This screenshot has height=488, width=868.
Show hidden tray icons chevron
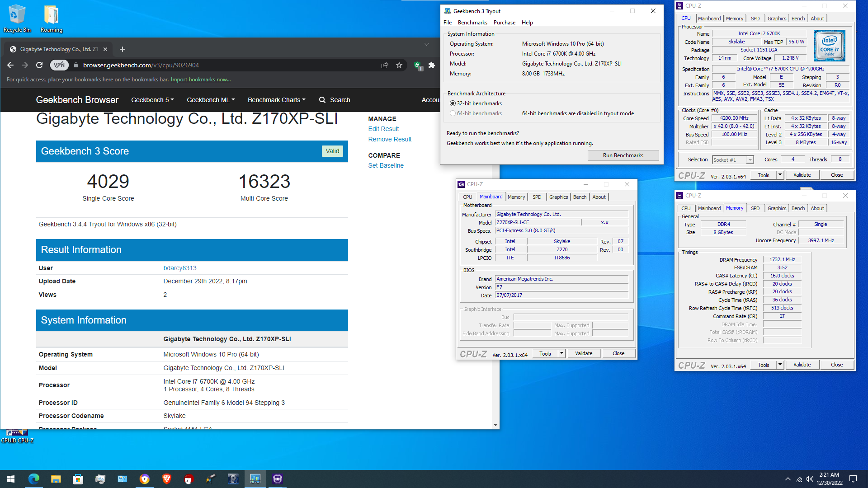coord(788,479)
